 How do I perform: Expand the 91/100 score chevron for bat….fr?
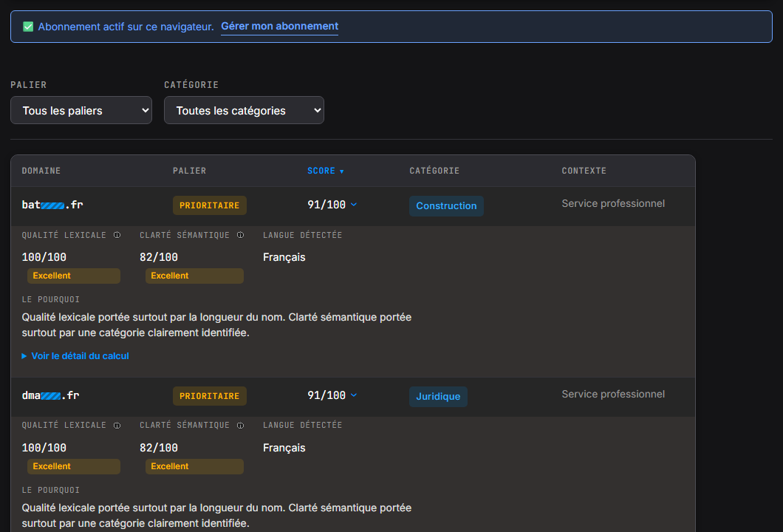tap(354, 205)
